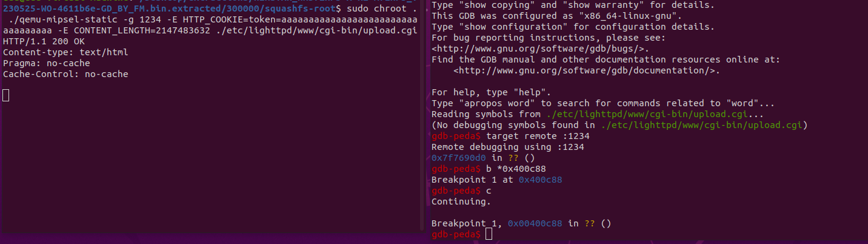Click the 'Continuing.' output line
The image size is (868, 244).
point(461,202)
